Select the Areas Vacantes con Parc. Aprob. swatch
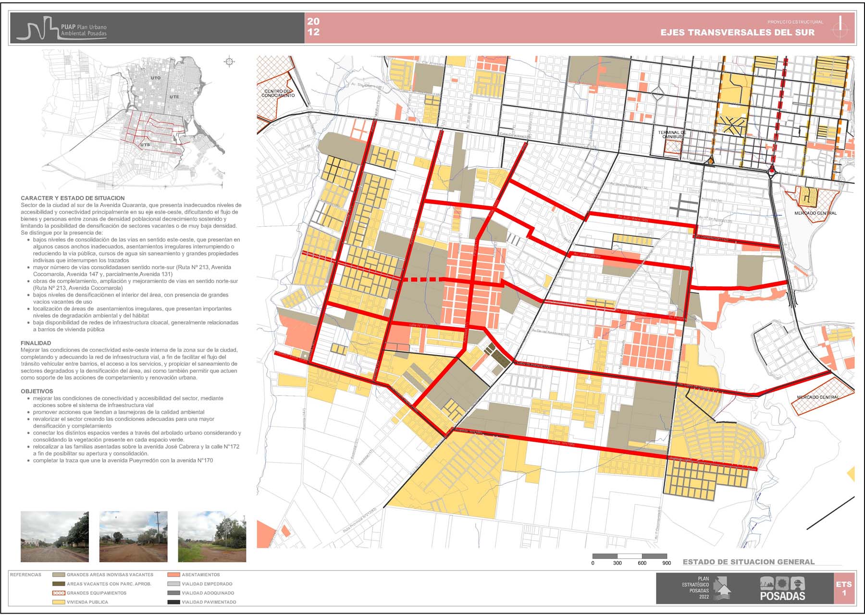This screenshot has width=865, height=616. pos(59,584)
